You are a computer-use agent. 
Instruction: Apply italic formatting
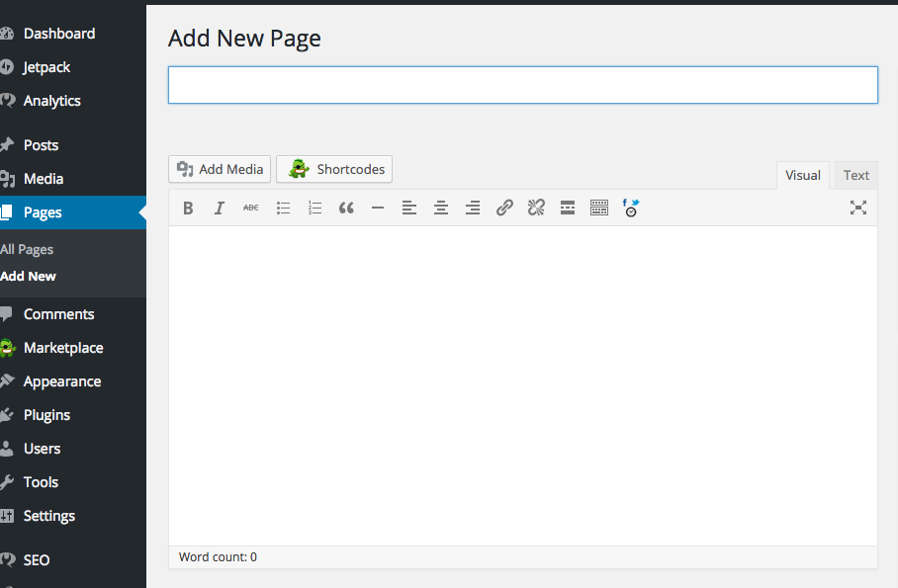pyautogui.click(x=220, y=208)
